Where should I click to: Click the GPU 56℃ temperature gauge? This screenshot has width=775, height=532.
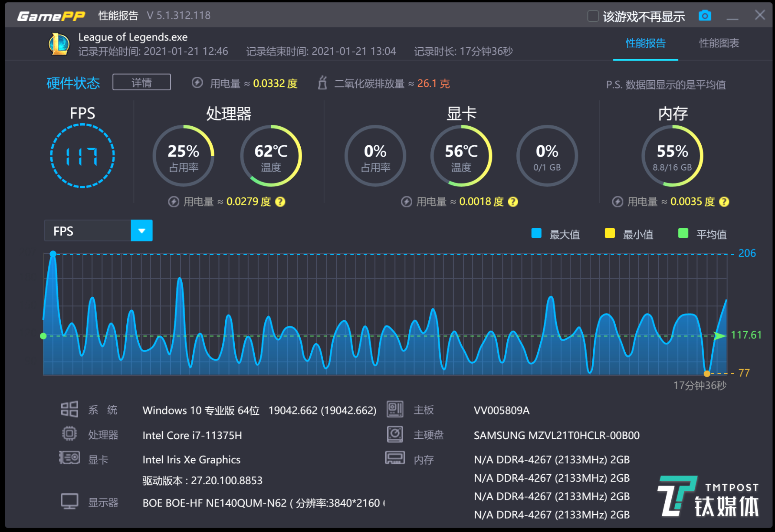click(461, 156)
